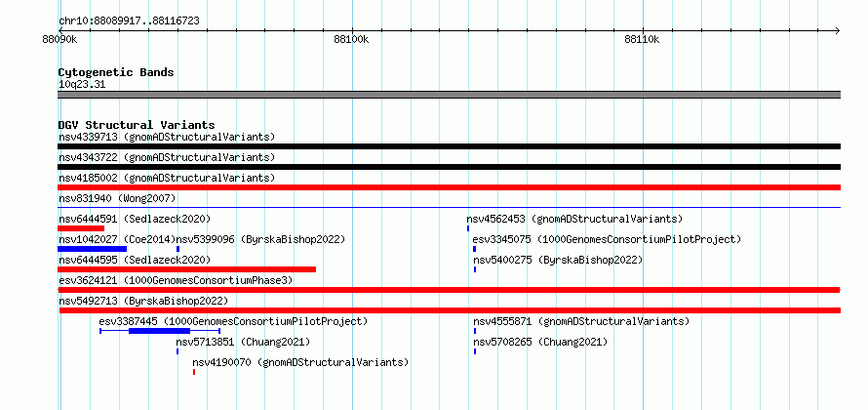868x410 pixels.
Task: Click the chr10:88089917..88116723 coordinates text
Action: point(129,21)
